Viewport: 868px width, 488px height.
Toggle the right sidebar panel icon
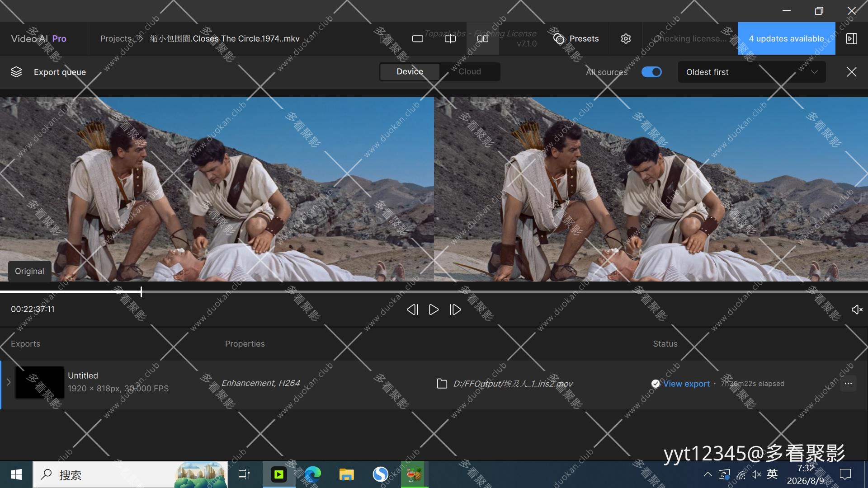coord(852,39)
